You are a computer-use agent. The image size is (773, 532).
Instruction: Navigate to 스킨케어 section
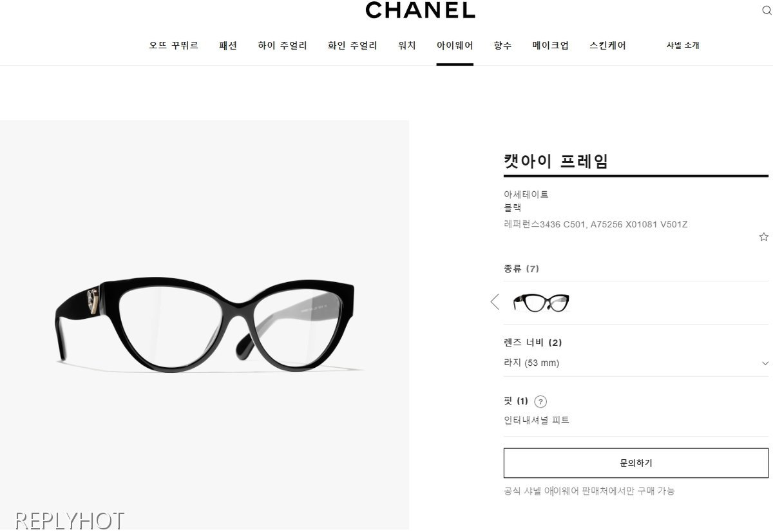(607, 45)
